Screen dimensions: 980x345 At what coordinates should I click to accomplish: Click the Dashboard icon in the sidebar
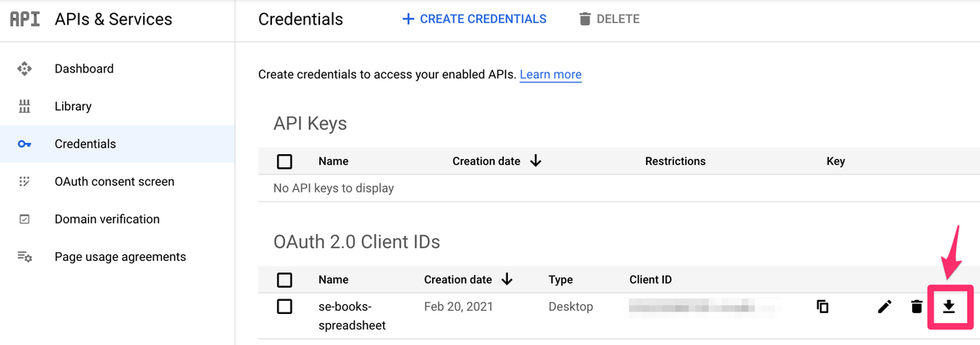pyautogui.click(x=24, y=69)
